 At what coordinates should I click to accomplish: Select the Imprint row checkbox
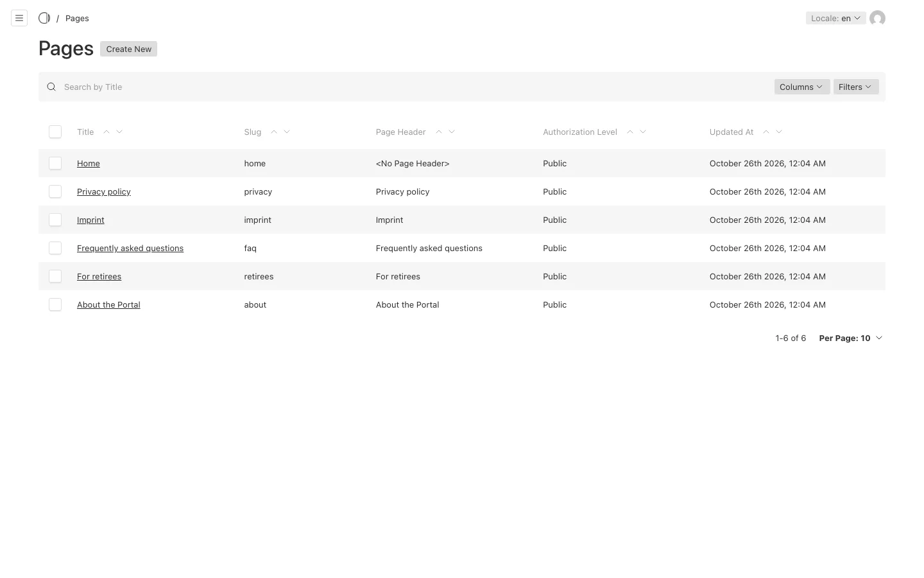point(55,220)
